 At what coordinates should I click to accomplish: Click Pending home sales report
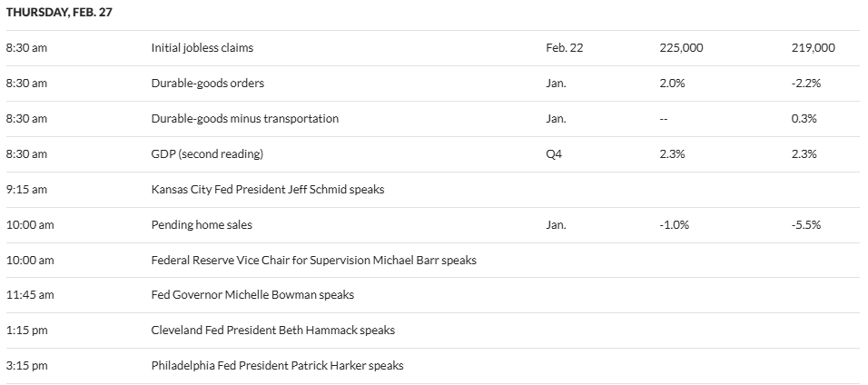click(202, 225)
